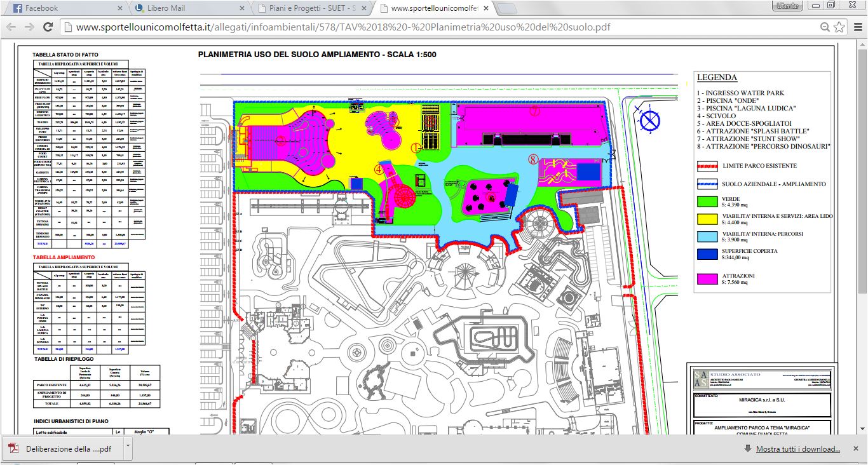Close the Facebook tab
This screenshot has height=465, width=868.
pyautogui.click(x=119, y=9)
